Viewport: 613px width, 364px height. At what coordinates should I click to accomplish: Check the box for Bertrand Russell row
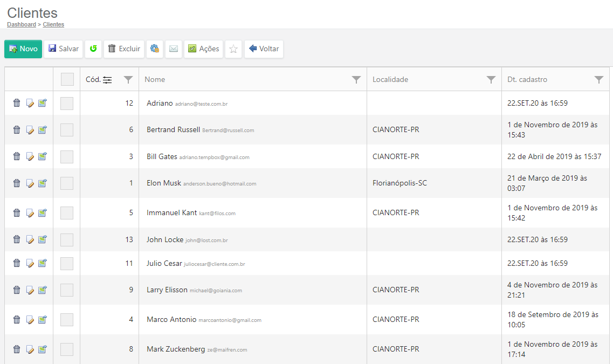[67, 130]
